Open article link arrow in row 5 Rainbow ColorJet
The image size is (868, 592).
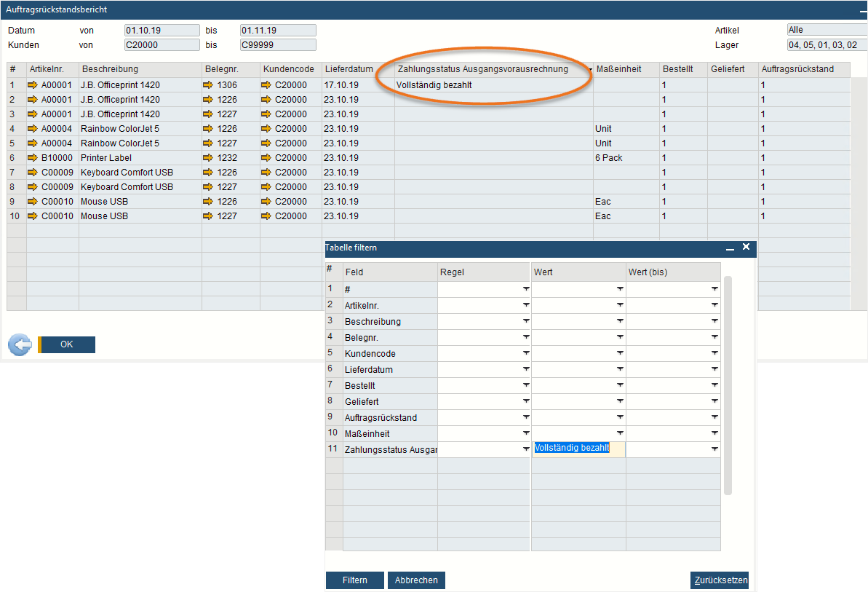[x=33, y=143]
